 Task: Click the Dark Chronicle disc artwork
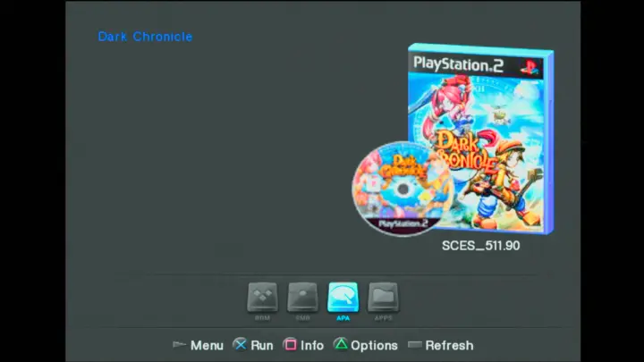[402, 189]
